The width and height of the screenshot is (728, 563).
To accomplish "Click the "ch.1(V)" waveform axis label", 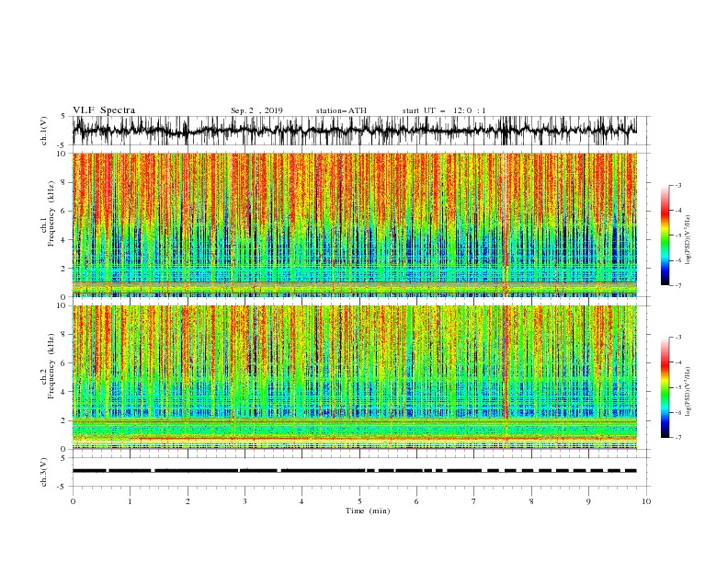I will (x=44, y=131).
